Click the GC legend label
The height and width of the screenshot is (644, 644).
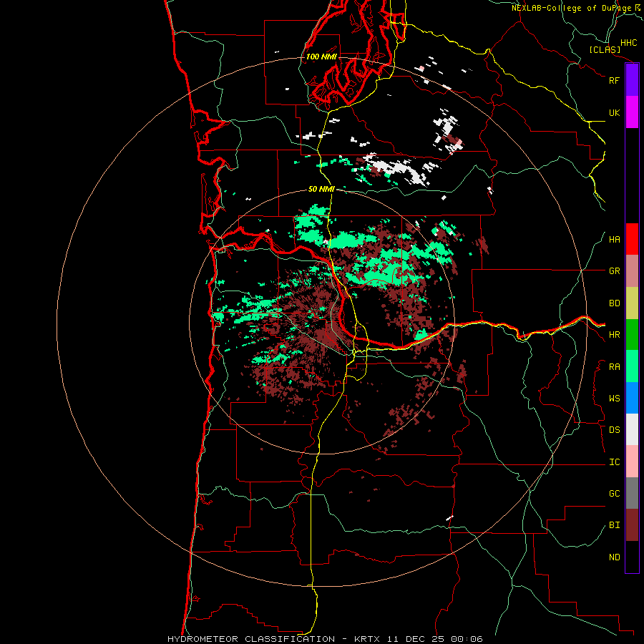pyautogui.click(x=615, y=494)
